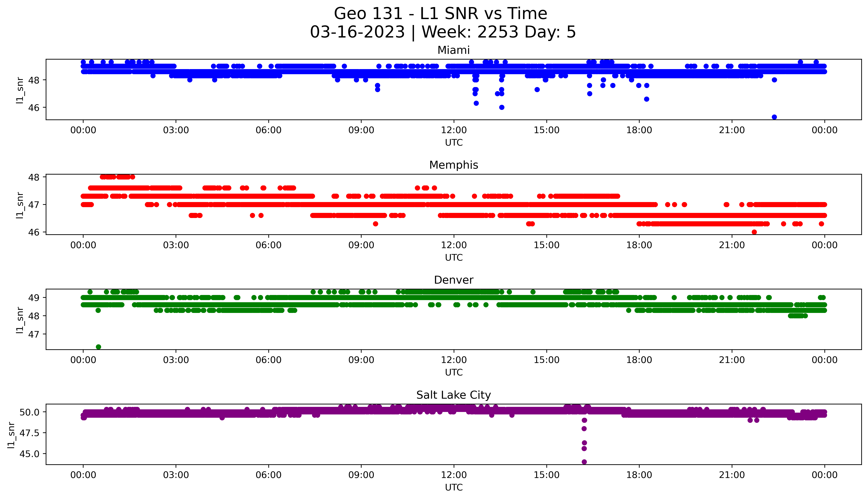Click the lone green Denver outlier near 00:30
868x499 pixels.
(98, 347)
